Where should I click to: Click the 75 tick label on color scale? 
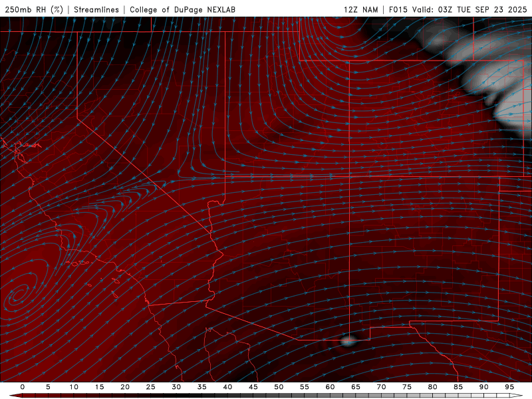(x=407, y=387)
